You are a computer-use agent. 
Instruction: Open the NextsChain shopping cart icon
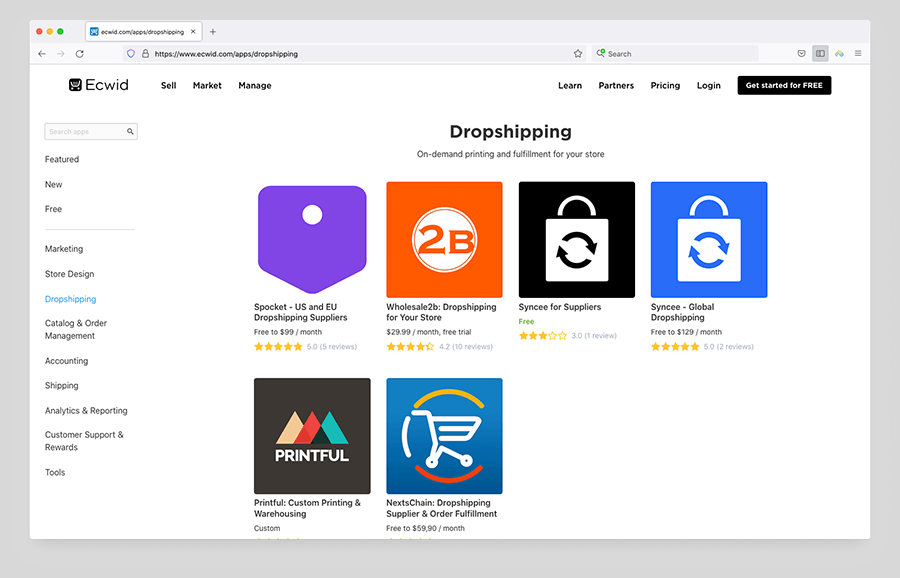pos(444,436)
